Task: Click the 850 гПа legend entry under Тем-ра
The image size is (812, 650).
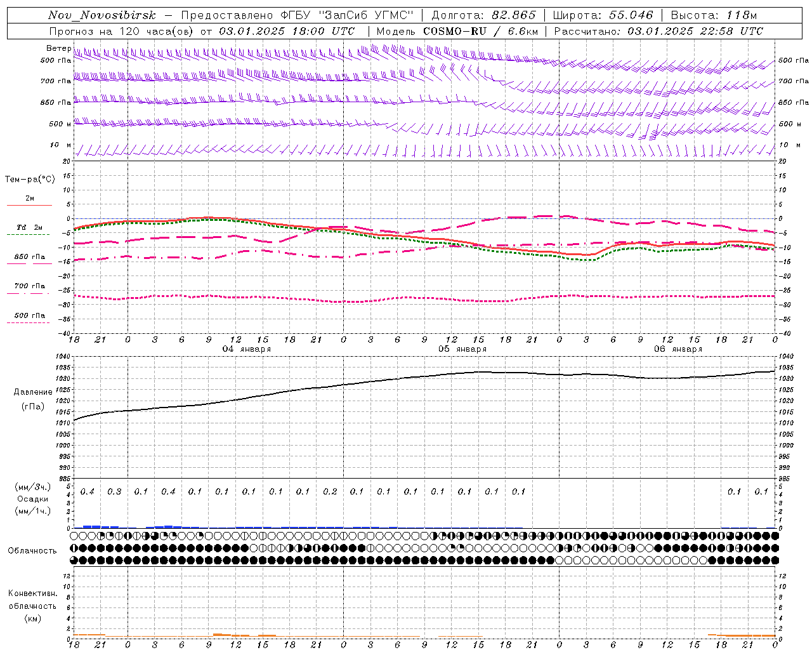Action: point(29,257)
